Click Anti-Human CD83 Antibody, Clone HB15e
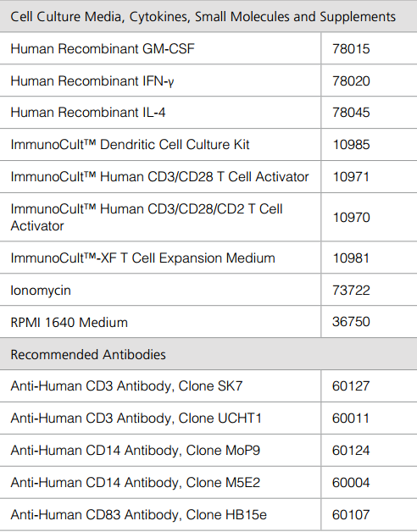The width and height of the screenshot is (417, 532). click(138, 515)
